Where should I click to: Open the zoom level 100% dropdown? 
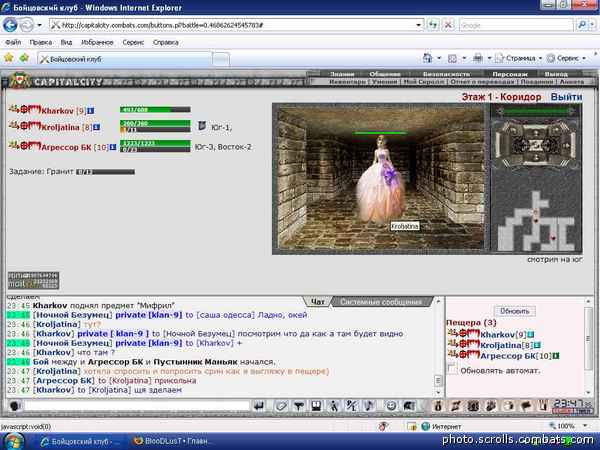pyautogui.click(x=585, y=426)
